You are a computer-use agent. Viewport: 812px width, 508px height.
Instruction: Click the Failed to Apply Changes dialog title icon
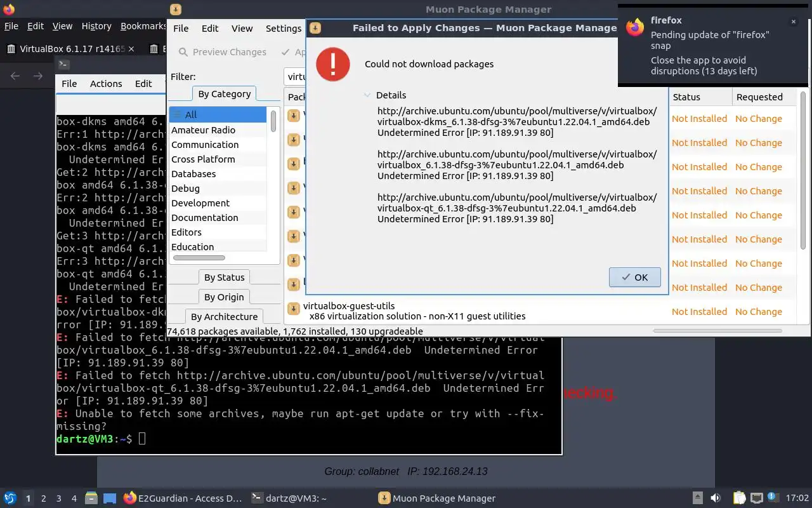click(315, 28)
